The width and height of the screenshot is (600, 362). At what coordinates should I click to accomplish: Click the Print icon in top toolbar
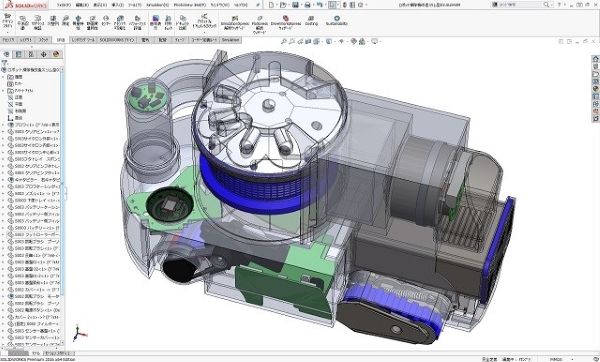(307, 5)
